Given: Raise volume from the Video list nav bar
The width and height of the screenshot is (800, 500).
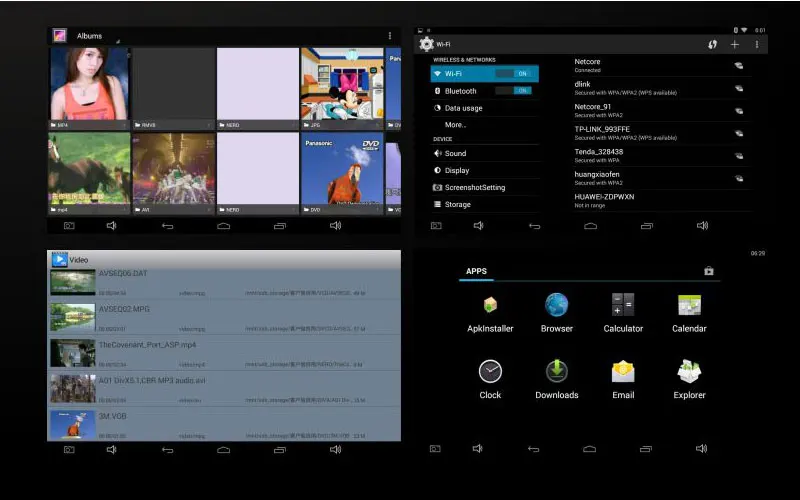Looking at the screenshot, I should coord(335,449).
